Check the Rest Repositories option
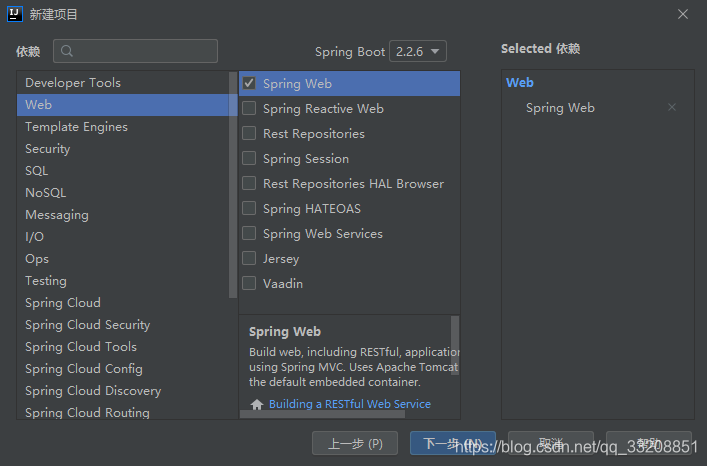Viewport: 707px width, 466px height. tap(249, 133)
